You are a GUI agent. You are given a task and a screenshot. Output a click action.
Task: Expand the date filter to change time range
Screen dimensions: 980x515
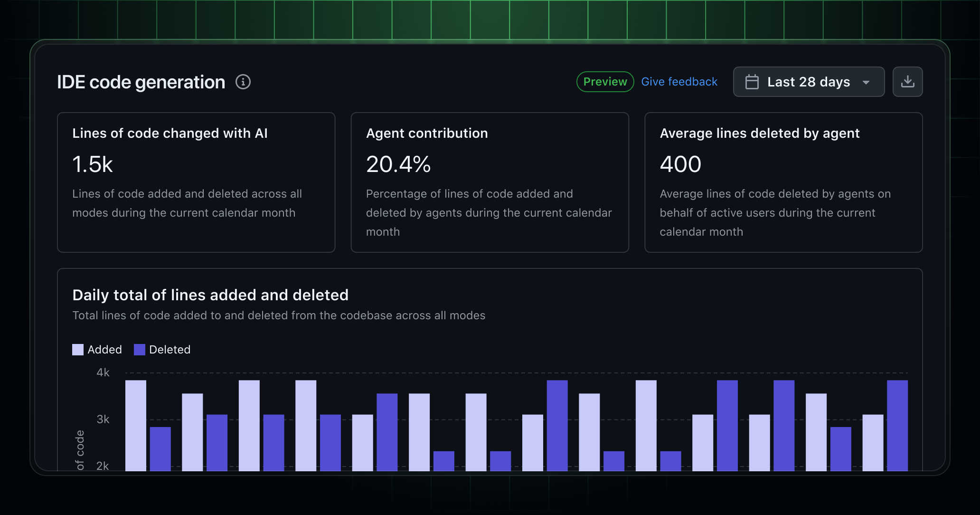[x=808, y=82]
